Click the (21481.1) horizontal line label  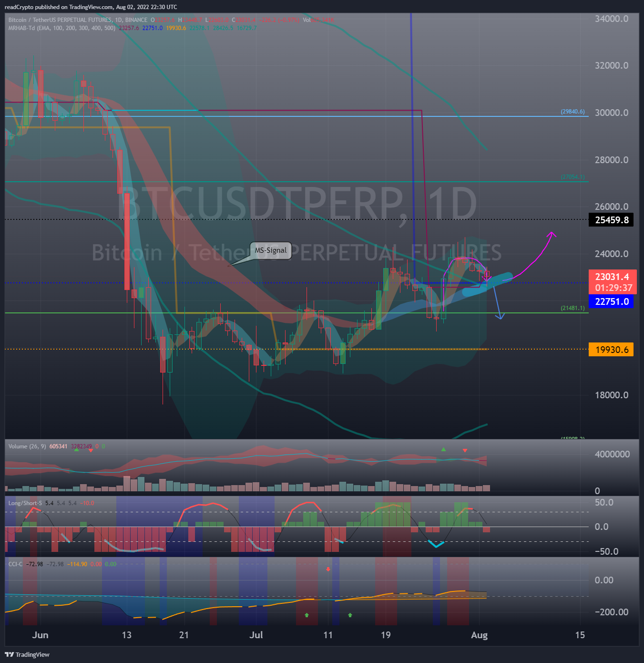pyautogui.click(x=572, y=308)
